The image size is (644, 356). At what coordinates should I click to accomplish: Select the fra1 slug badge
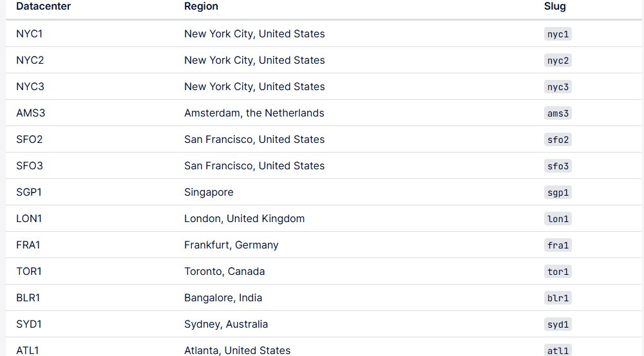(558, 245)
